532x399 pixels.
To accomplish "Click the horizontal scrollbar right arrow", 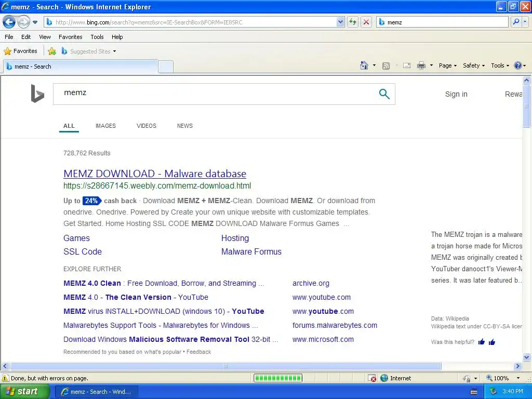I will coord(517,366).
